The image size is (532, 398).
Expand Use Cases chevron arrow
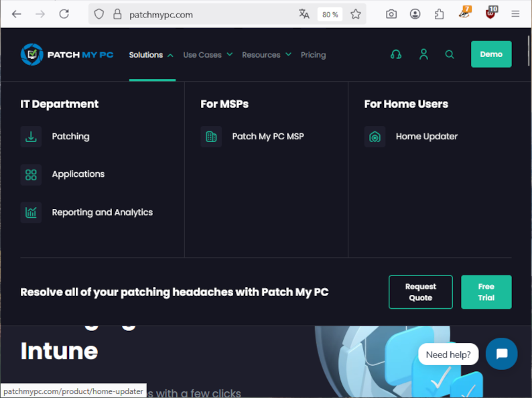[230, 54]
